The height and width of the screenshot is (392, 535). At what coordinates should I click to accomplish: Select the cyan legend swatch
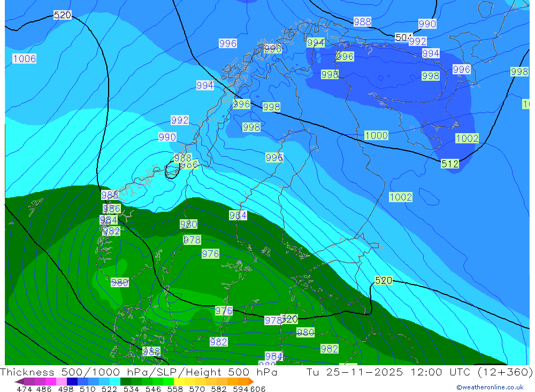coord(115,381)
